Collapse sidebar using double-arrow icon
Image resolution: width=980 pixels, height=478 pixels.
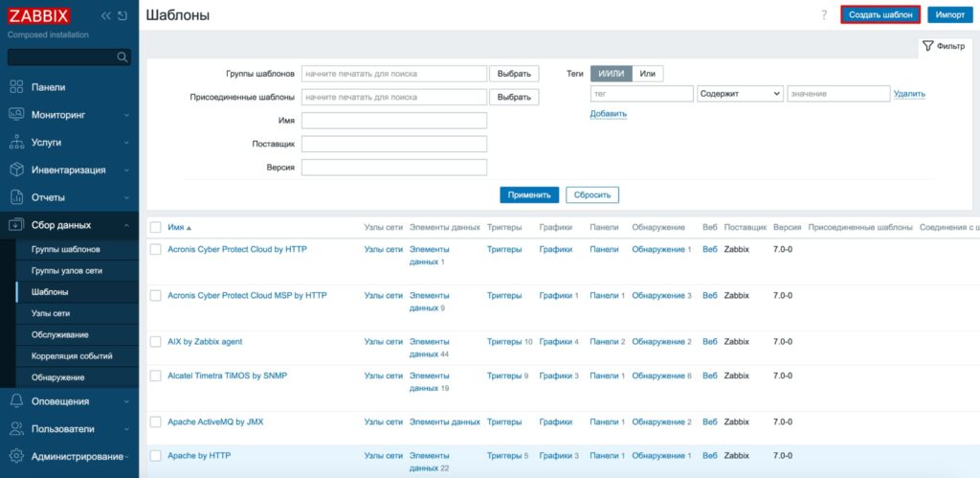click(105, 16)
